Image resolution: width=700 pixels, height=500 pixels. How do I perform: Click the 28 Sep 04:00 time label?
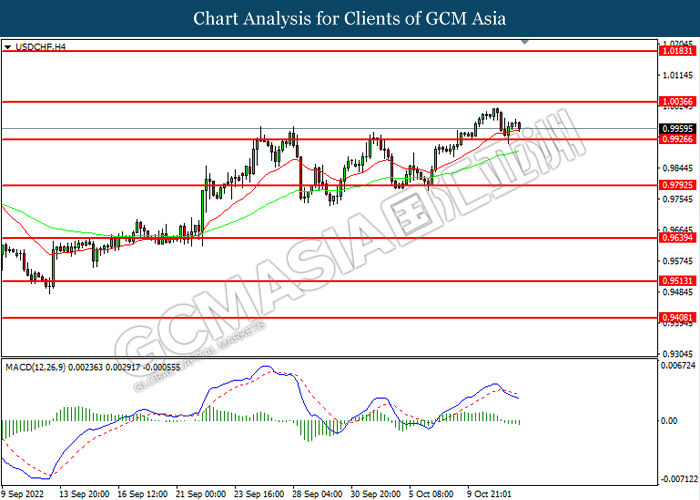coord(317,494)
